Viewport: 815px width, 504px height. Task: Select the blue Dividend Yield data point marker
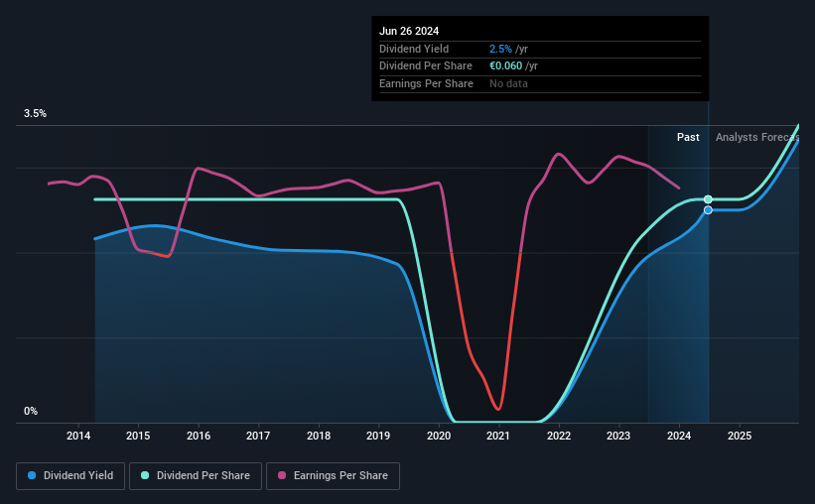tap(708, 210)
